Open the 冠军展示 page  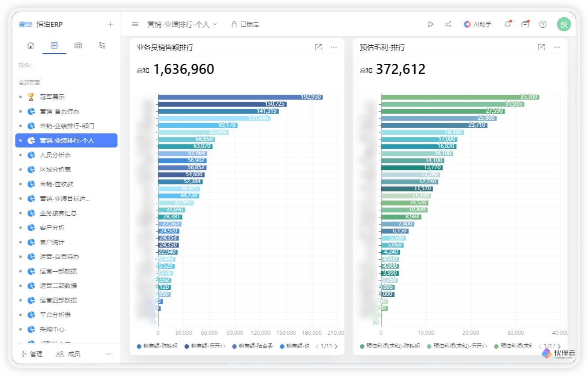tap(66, 97)
